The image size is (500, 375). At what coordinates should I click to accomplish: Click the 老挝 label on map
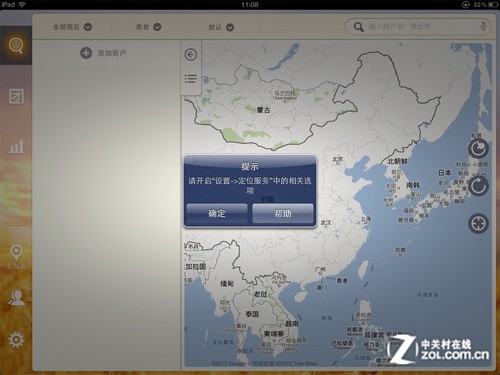tap(260, 294)
